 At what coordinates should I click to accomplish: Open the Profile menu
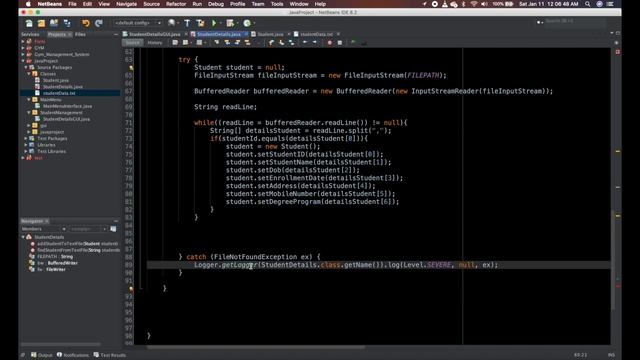pos(237,4)
